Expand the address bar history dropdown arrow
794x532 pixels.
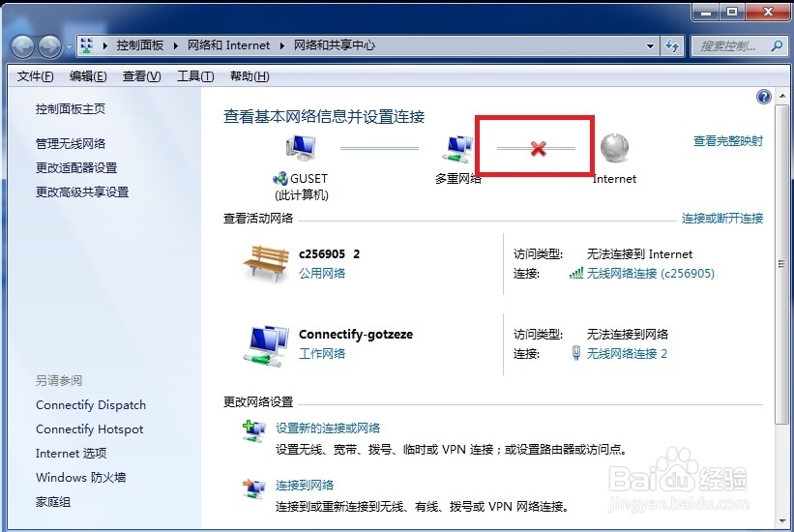pyautogui.click(x=650, y=46)
